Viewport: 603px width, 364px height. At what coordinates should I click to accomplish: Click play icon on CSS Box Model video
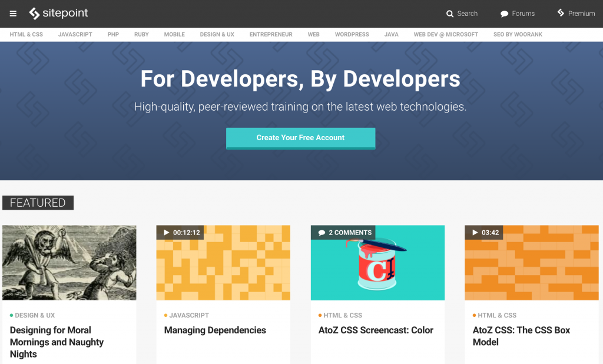[475, 233]
